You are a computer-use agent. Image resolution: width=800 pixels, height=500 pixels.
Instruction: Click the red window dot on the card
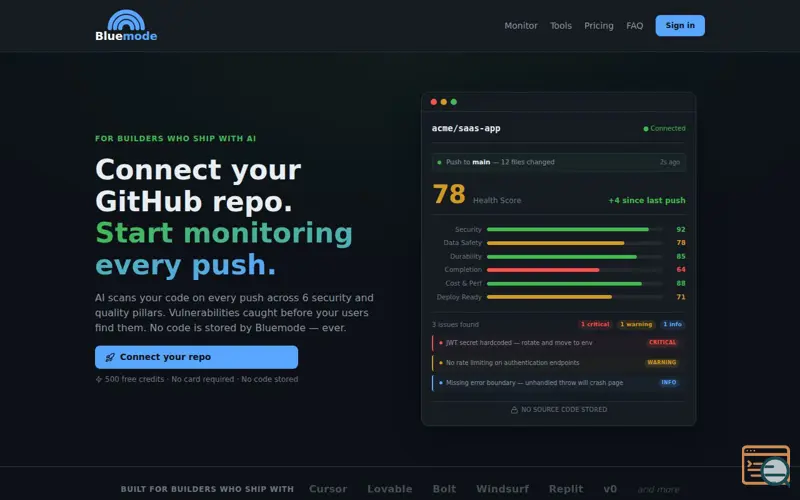434,102
